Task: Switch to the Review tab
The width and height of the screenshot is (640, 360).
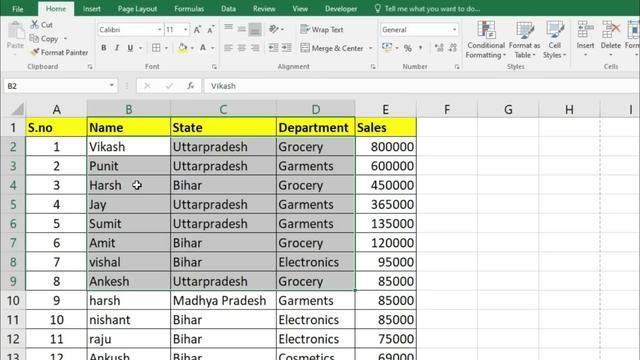Action: [264, 9]
